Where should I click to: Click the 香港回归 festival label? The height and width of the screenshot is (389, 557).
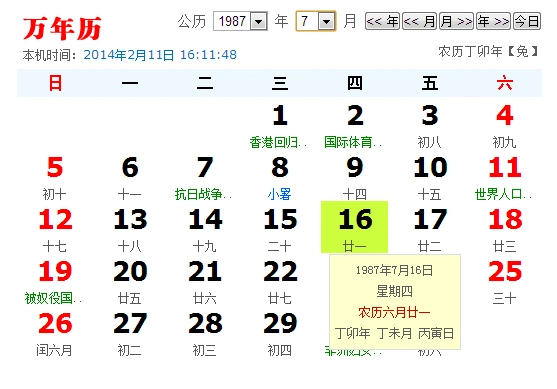click(x=278, y=142)
